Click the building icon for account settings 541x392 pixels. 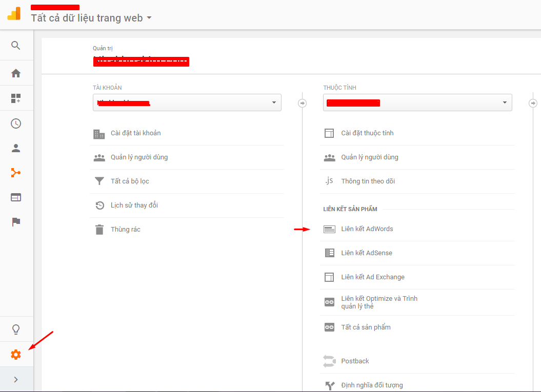(x=99, y=134)
